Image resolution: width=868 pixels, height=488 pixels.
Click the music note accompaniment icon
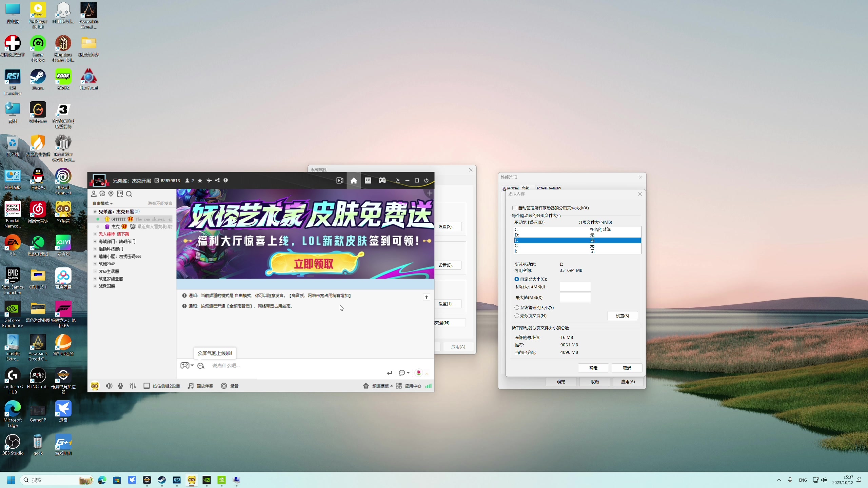click(191, 386)
